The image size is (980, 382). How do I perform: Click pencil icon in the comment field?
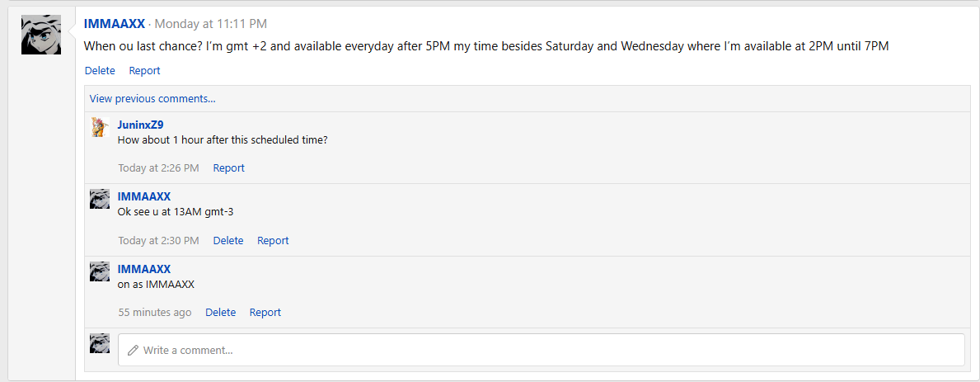(133, 350)
